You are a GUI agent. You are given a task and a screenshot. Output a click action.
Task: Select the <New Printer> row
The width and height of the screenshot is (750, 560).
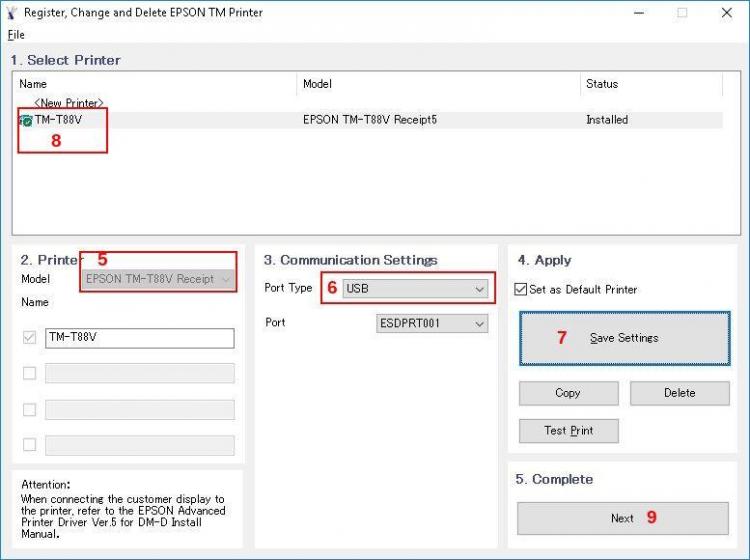coord(69,103)
